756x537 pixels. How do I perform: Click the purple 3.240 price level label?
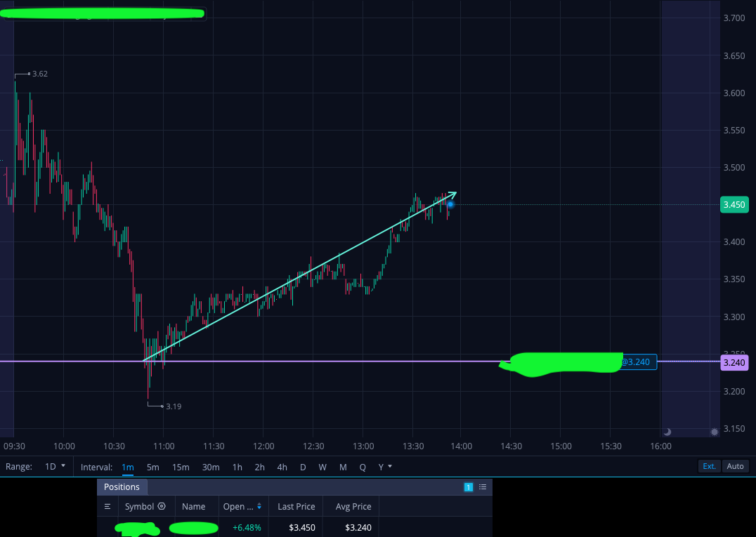[x=734, y=363]
